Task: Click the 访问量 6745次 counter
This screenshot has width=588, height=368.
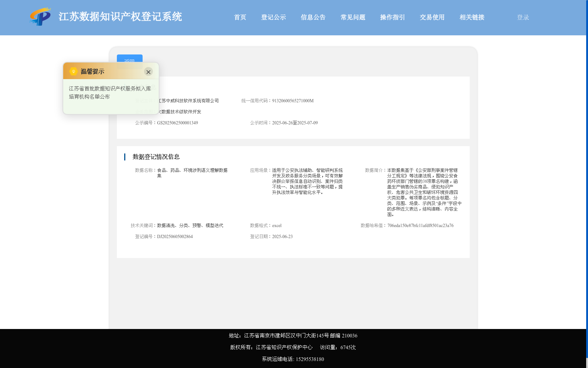Action: 338,347
